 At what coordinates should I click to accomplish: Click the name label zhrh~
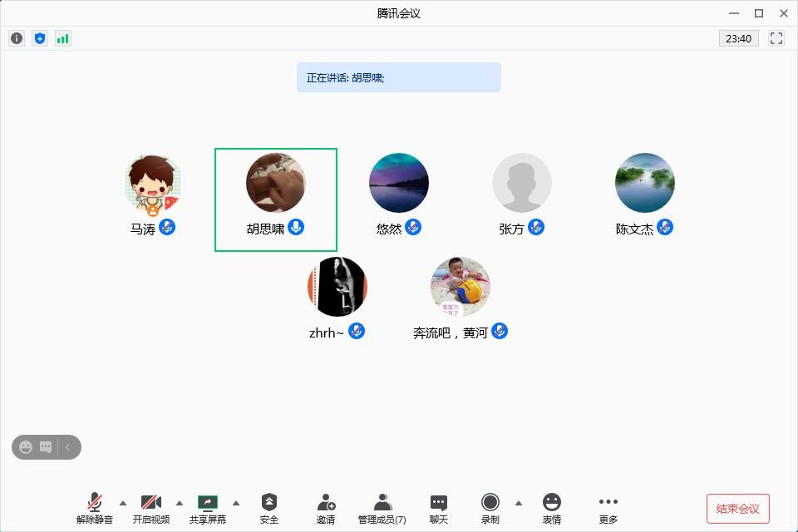click(326, 333)
